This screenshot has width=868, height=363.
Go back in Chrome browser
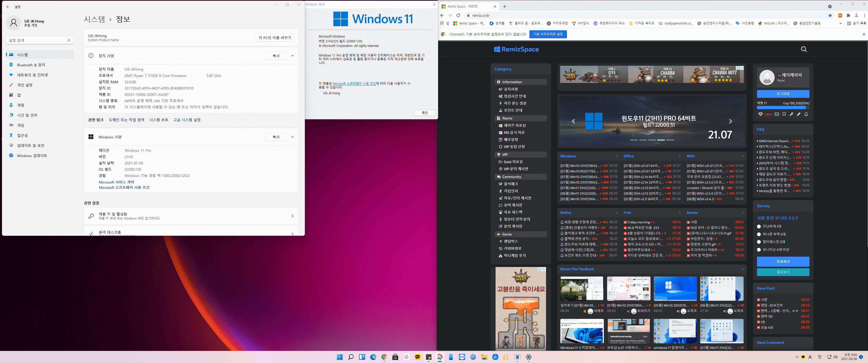442,15
